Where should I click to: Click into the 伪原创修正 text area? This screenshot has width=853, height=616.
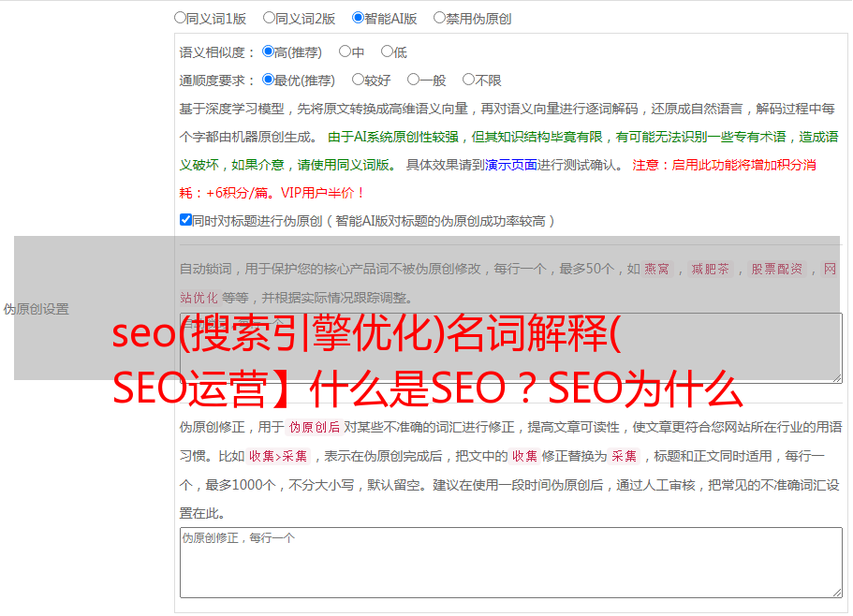coord(511,563)
